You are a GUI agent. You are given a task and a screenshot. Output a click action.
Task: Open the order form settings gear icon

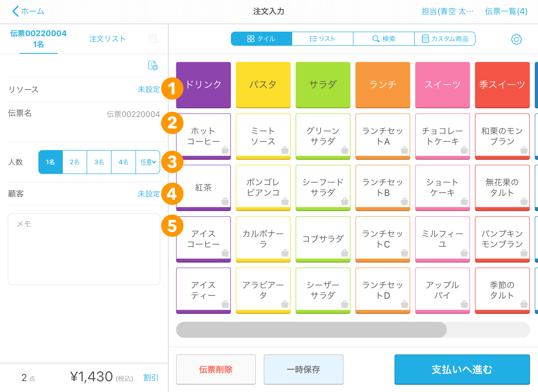[516, 39]
